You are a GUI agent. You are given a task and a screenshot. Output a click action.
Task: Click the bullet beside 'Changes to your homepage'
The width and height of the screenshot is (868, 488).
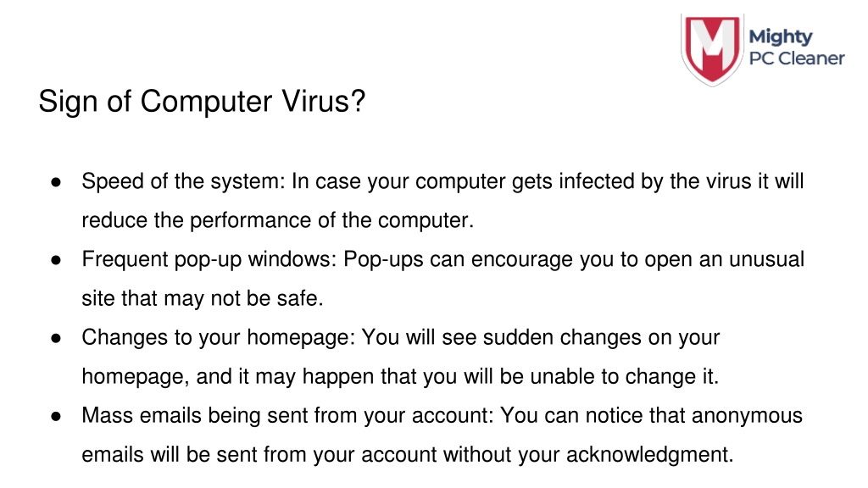point(56,338)
